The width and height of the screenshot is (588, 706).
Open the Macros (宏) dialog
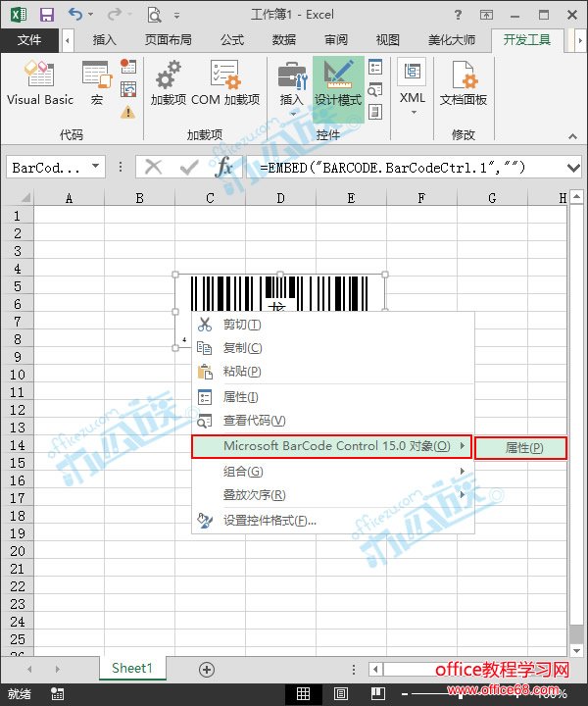(97, 83)
